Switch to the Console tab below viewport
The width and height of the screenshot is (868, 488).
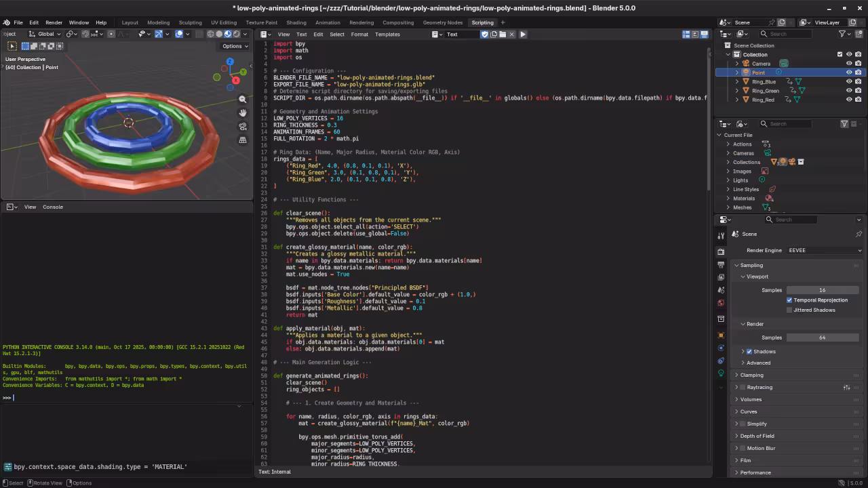52,207
